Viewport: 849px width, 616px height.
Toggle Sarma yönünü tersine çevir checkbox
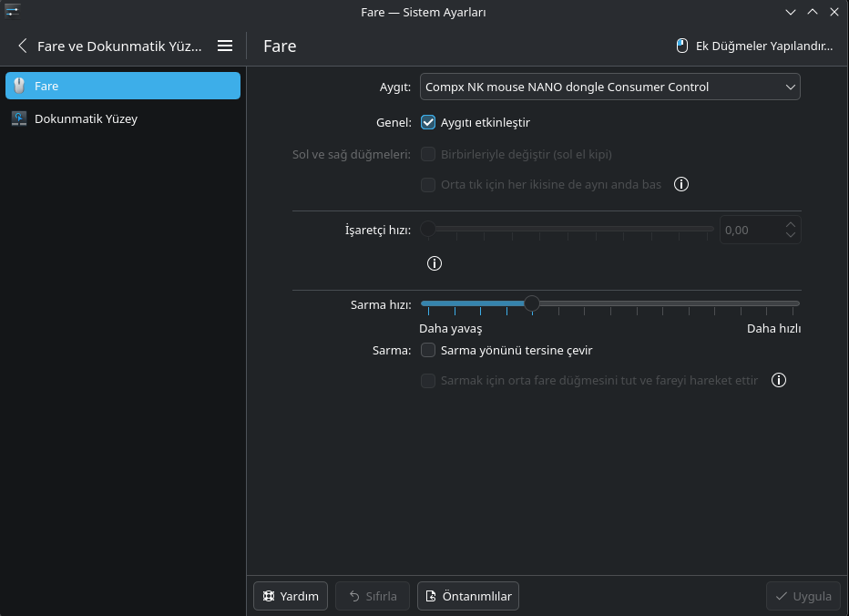tap(428, 351)
